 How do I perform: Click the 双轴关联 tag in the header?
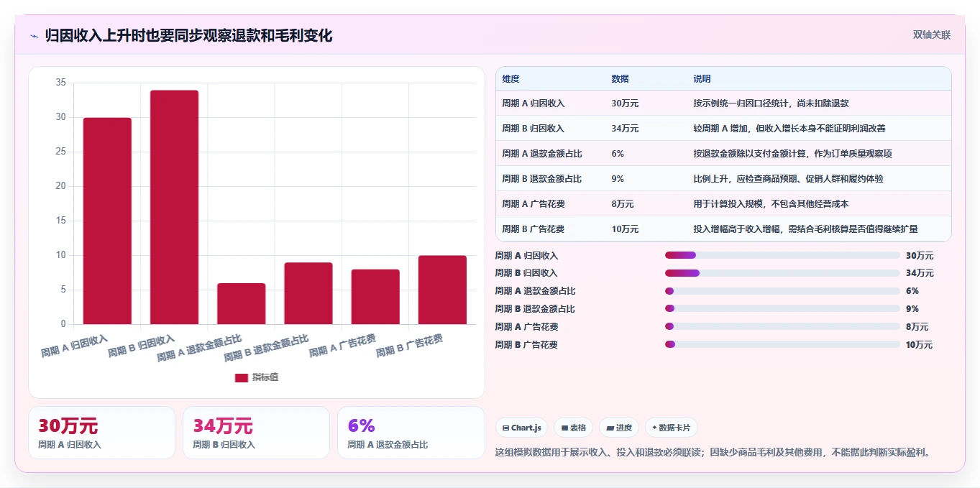[932, 35]
